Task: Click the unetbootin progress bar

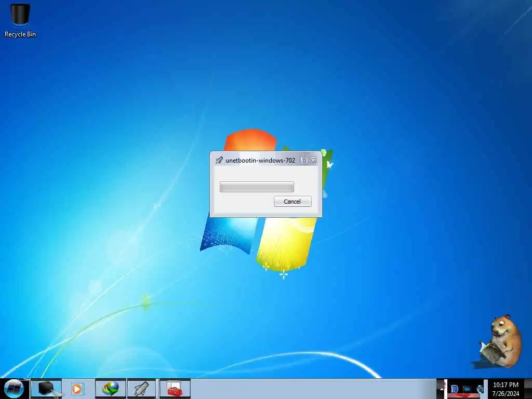Action: 257,187
